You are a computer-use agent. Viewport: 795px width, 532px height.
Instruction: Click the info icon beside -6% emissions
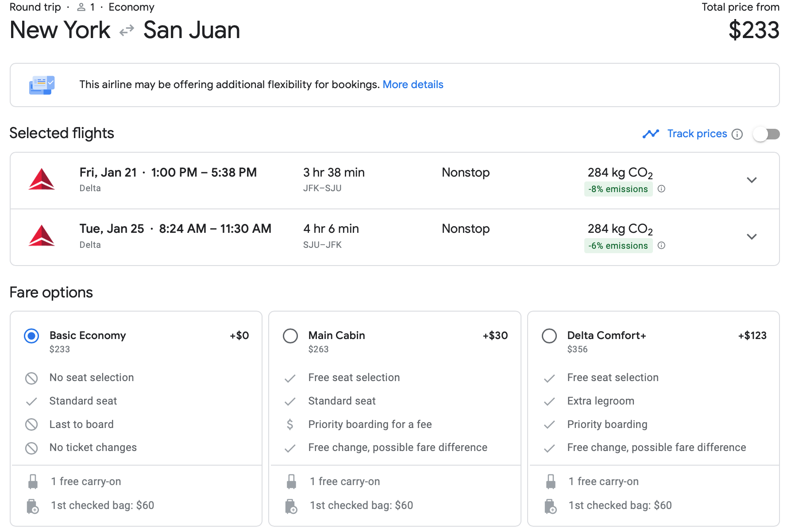coord(661,246)
